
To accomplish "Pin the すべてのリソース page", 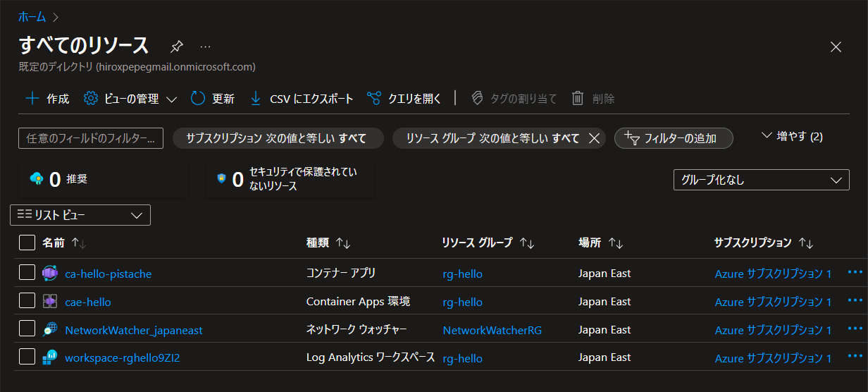I will tap(177, 47).
